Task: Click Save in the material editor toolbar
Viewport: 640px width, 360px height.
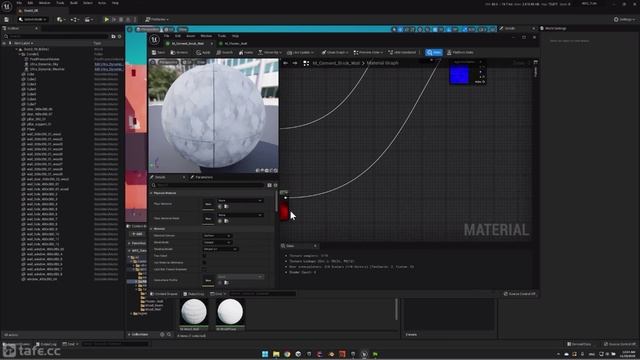Action: tap(158, 53)
